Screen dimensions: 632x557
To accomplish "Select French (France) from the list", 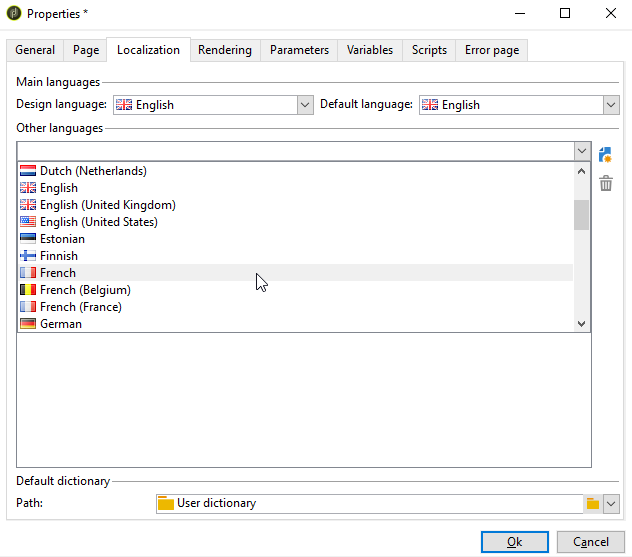I will pos(80,307).
